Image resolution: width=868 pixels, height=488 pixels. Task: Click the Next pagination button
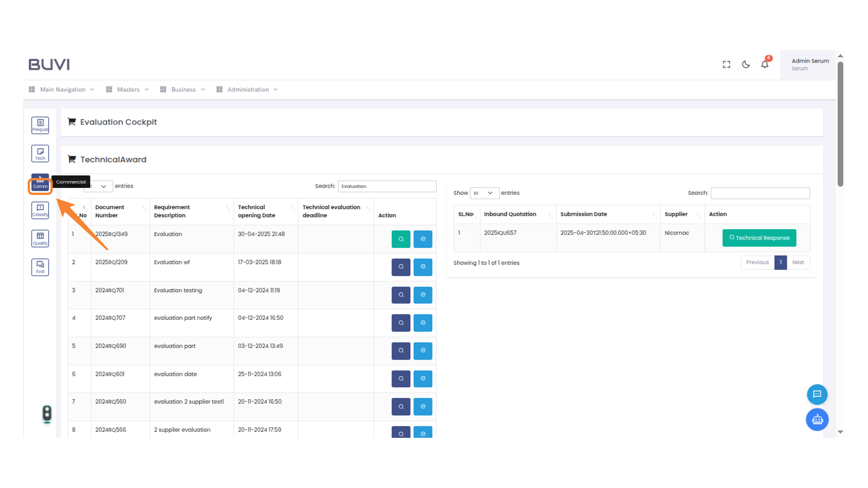[798, 263]
